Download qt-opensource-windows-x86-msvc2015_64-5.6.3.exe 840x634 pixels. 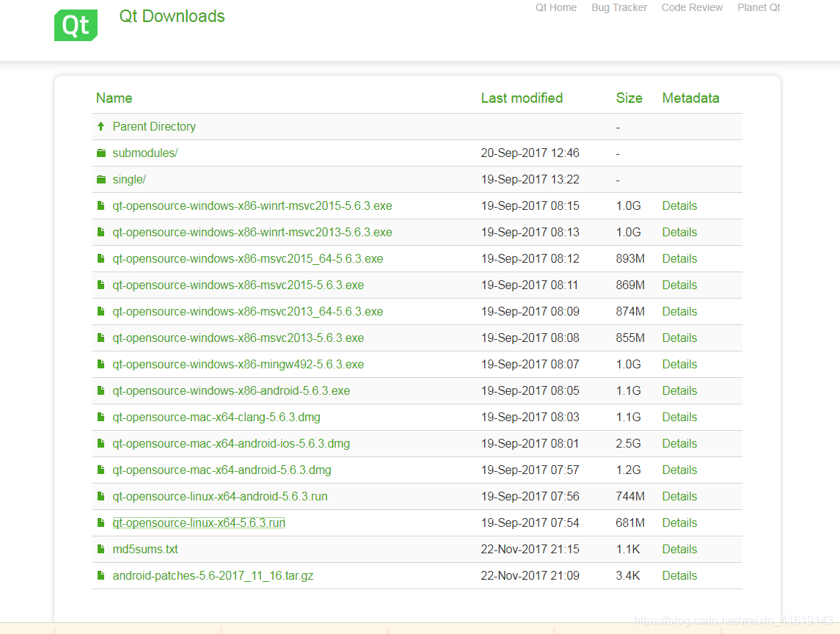coord(247,258)
